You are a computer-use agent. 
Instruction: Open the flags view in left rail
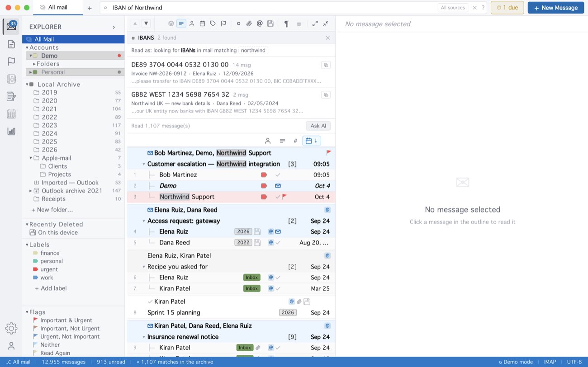[11, 61]
